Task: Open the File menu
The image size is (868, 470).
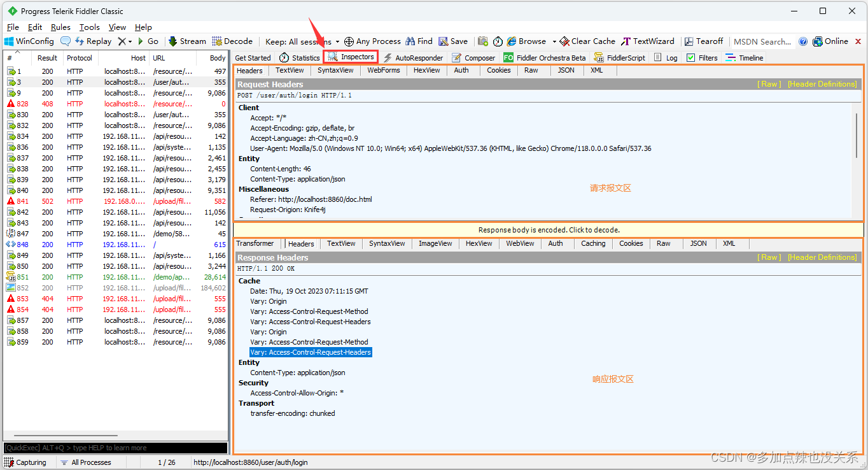Action: [13, 27]
